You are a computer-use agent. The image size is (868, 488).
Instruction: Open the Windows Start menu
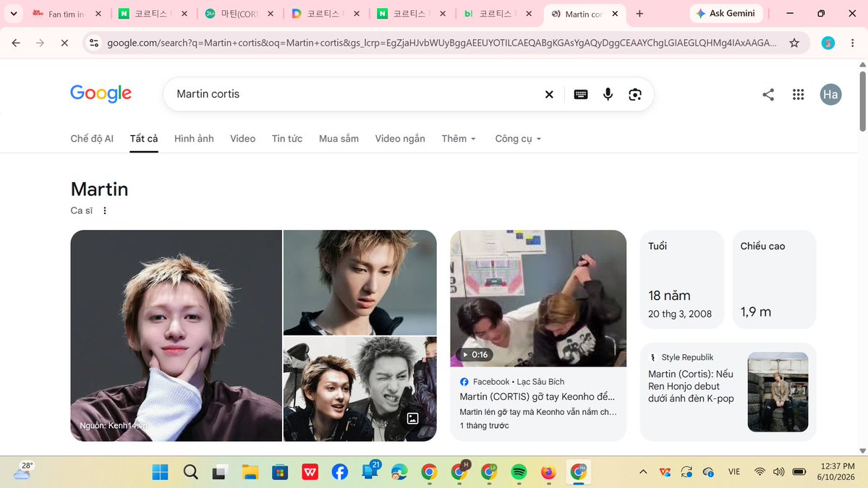(161, 472)
